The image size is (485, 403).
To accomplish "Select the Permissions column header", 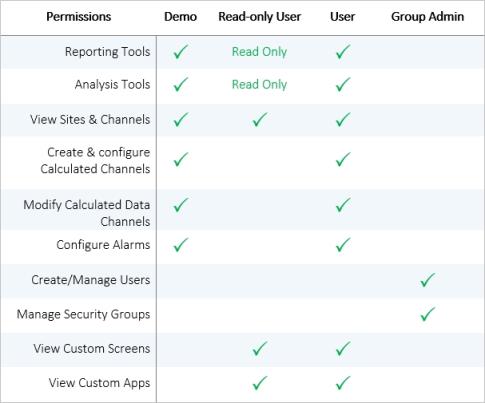I will click(79, 17).
